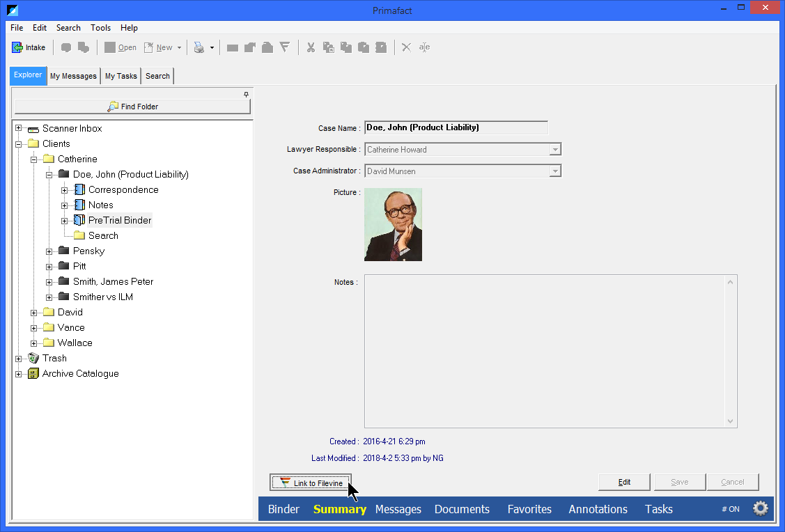Select the Notes binder icon
This screenshot has height=532, width=785.
click(x=79, y=204)
